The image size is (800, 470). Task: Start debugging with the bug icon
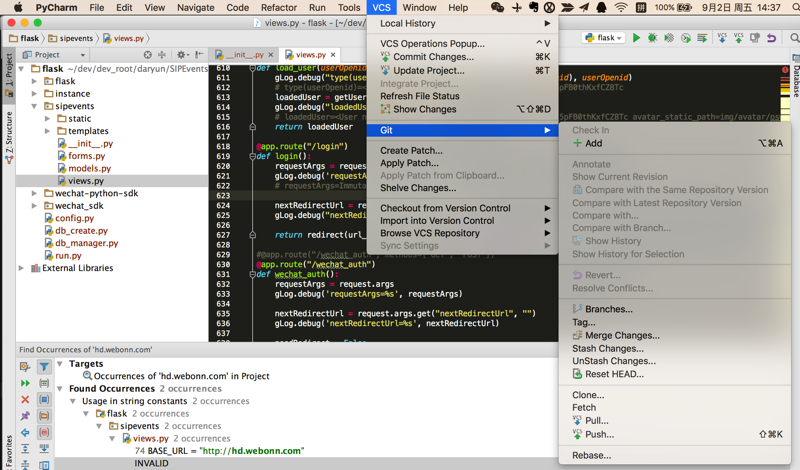coord(653,38)
